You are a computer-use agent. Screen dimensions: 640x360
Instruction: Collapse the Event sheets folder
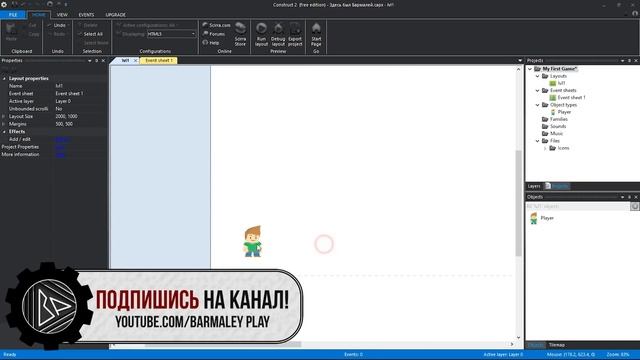538,91
